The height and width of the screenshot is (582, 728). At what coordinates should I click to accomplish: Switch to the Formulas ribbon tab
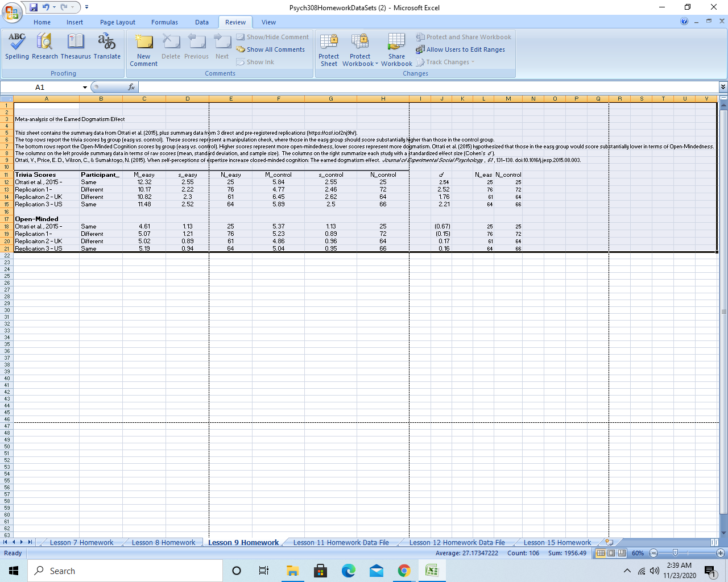164,22
